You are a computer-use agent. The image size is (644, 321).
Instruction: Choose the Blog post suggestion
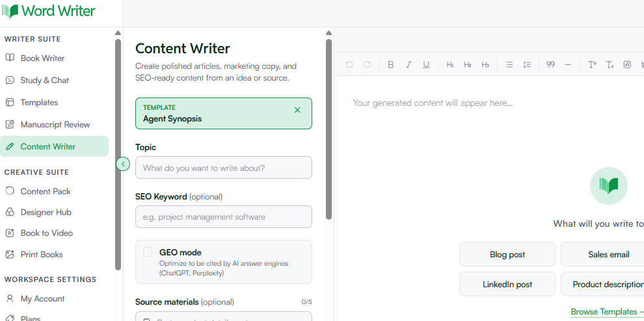[507, 254]
